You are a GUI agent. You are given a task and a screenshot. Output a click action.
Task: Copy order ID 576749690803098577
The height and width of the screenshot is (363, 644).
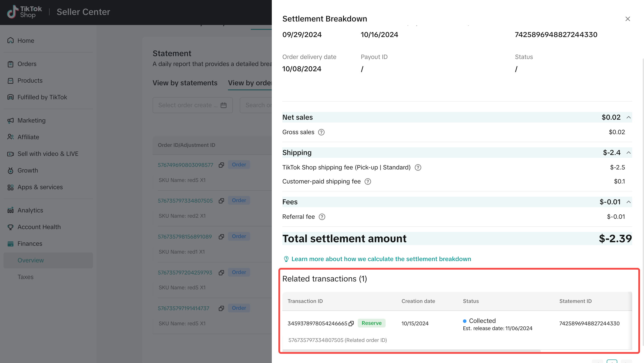click(221, 165)
